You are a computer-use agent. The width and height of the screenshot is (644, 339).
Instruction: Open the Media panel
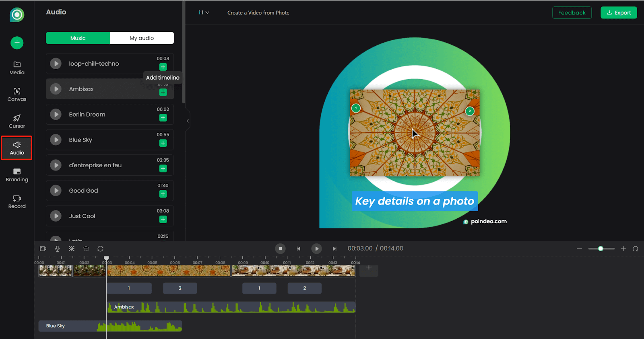click(x=17, y=68)
